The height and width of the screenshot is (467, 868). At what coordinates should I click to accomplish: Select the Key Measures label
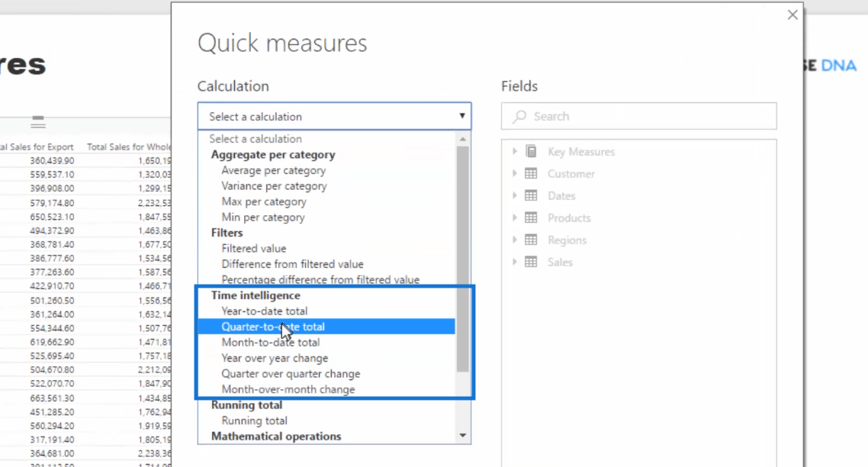tap(581, 152)
